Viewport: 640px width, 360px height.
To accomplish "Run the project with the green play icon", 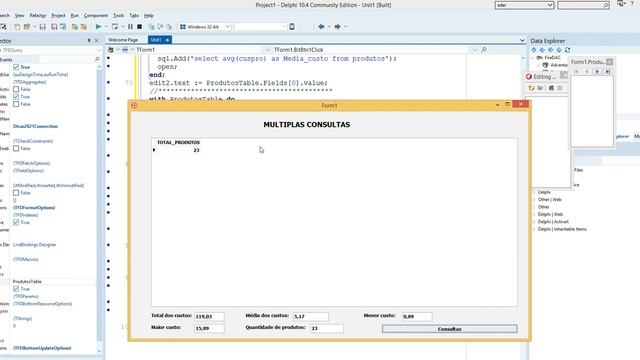I will tap(98, 27).
